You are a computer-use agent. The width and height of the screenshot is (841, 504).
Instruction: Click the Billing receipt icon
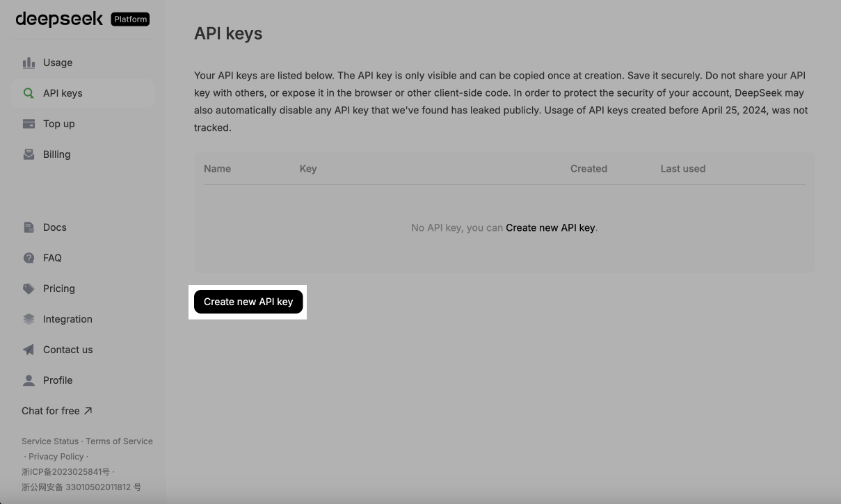click(29, 154)
